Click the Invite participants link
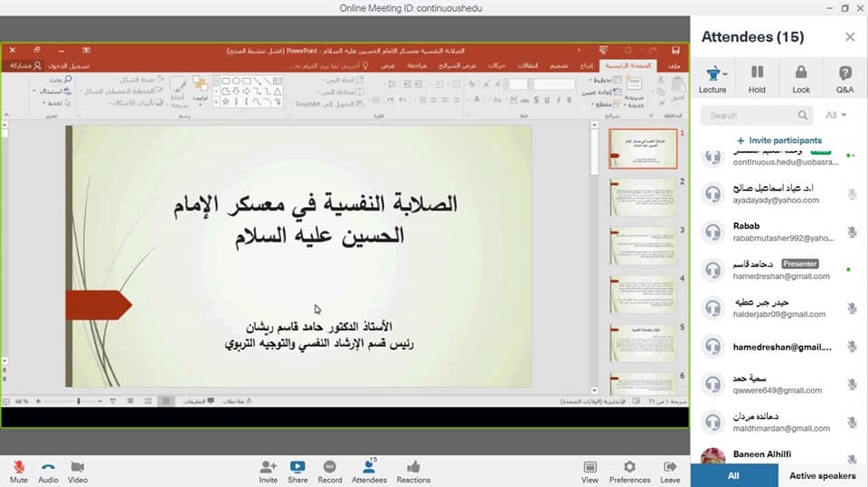The image size is (868, 487). (x=778, y=141)
